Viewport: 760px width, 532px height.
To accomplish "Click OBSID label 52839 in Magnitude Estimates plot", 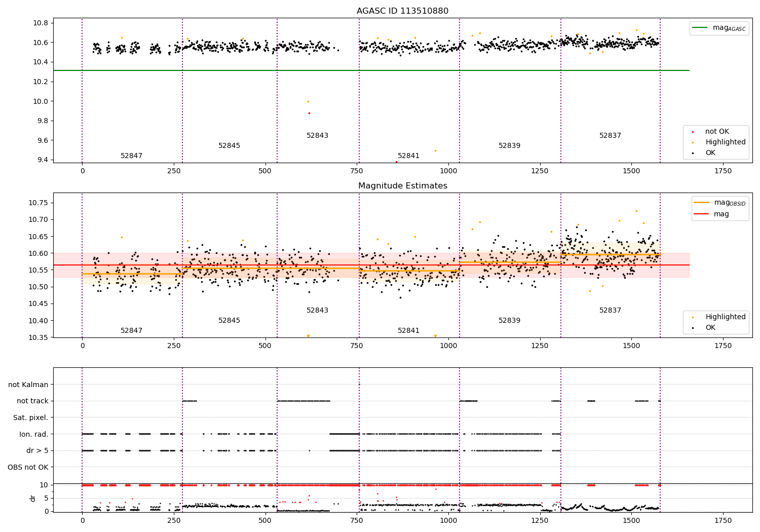I will pos(509,321).
